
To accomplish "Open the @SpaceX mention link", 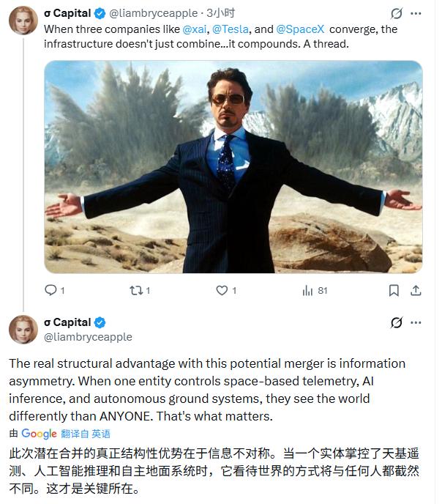I will click(301, 29).
